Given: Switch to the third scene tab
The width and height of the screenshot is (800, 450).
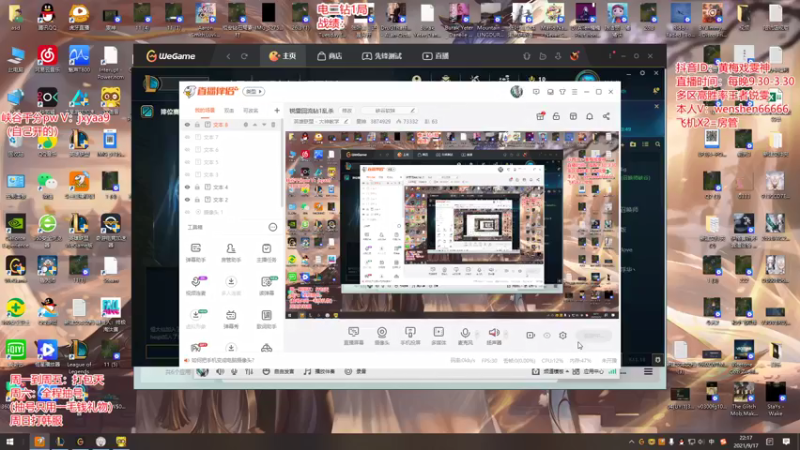Looking at the screenshot, I should click(x=250, y=110).
